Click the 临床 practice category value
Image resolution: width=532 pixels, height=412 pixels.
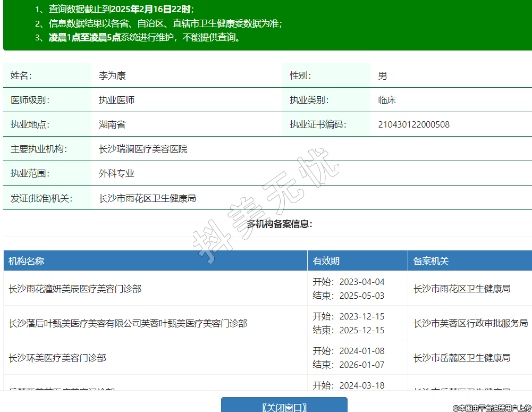coord(387,100)
